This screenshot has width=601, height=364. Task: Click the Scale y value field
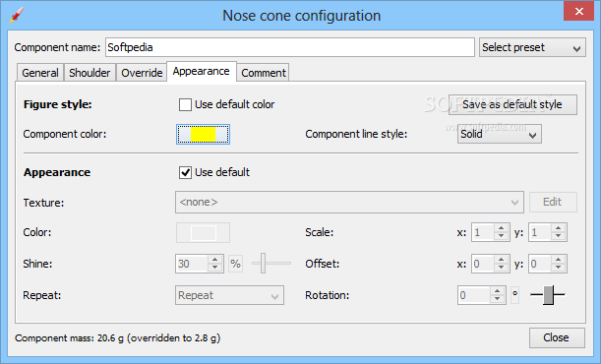point(540,232)
